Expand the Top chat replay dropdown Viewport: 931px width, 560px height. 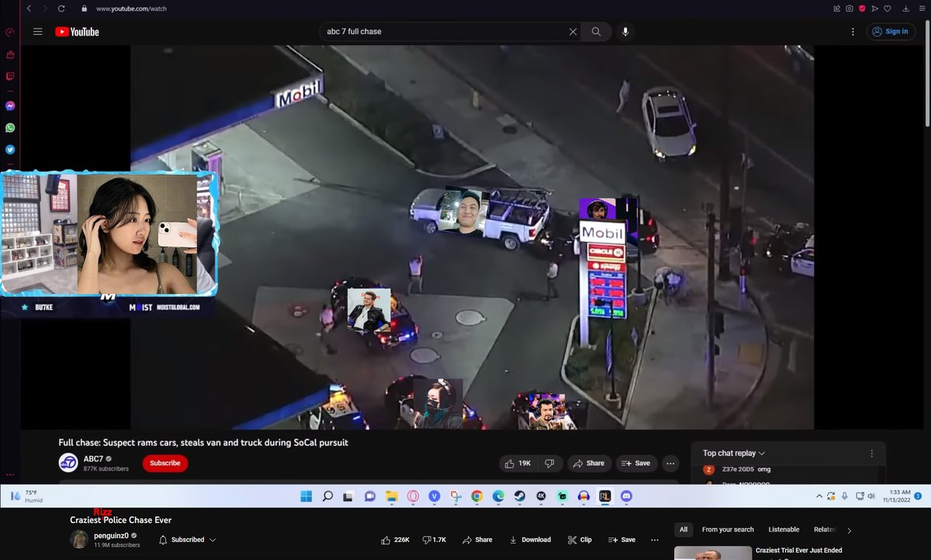pos(734,453)
